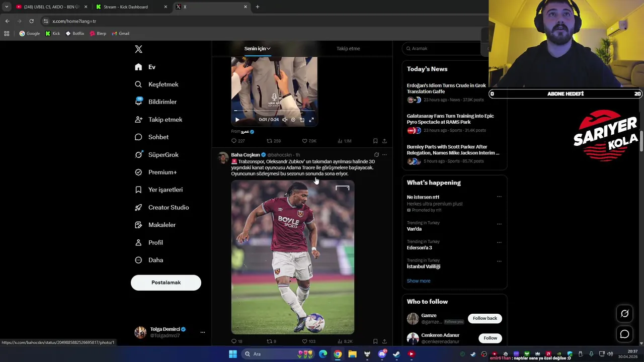Open video settings gear icon
Viewport: 644px width, 362px height.
point(293,120)
